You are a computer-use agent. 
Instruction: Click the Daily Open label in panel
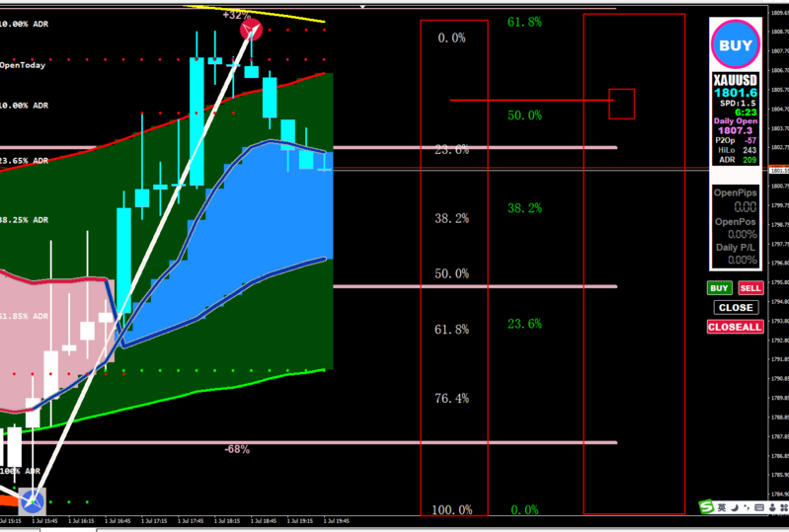(735, 120)
